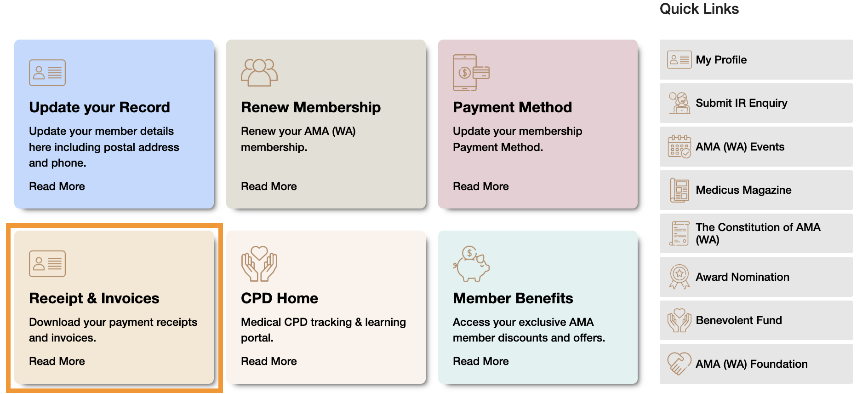Screen dimensions: 868x394
Task: Open Read More under Update your Record
Action: tap(57, 186)
